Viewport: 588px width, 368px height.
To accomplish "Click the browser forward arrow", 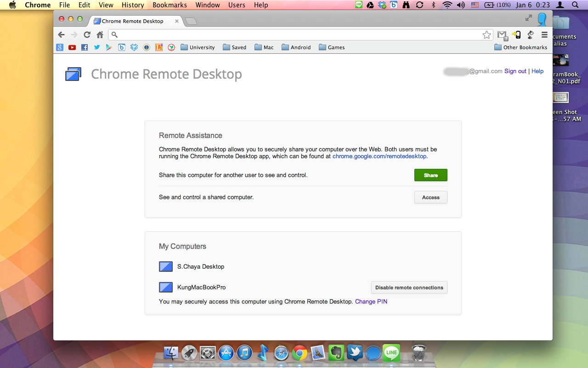I will pyautogui.click(x=74, y=34).
